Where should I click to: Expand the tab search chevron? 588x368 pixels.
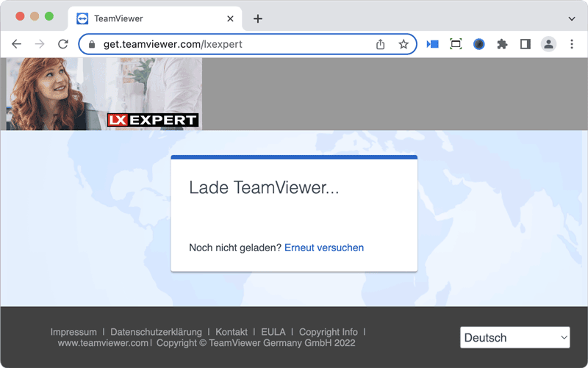(572, 19)
